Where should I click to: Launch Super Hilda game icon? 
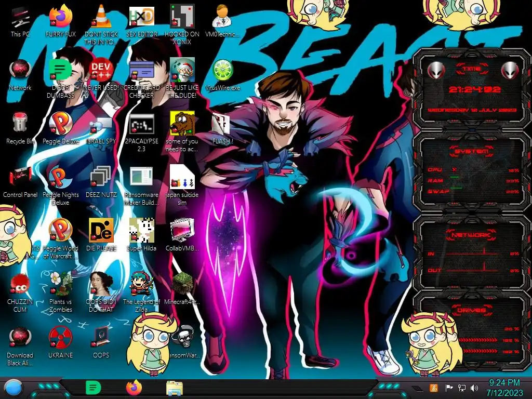click(x=141, y=235)
